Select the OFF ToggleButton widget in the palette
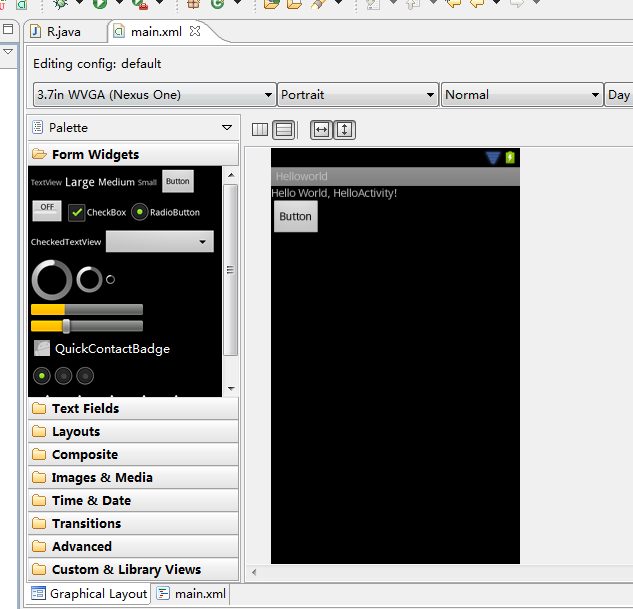 [47, 211]
